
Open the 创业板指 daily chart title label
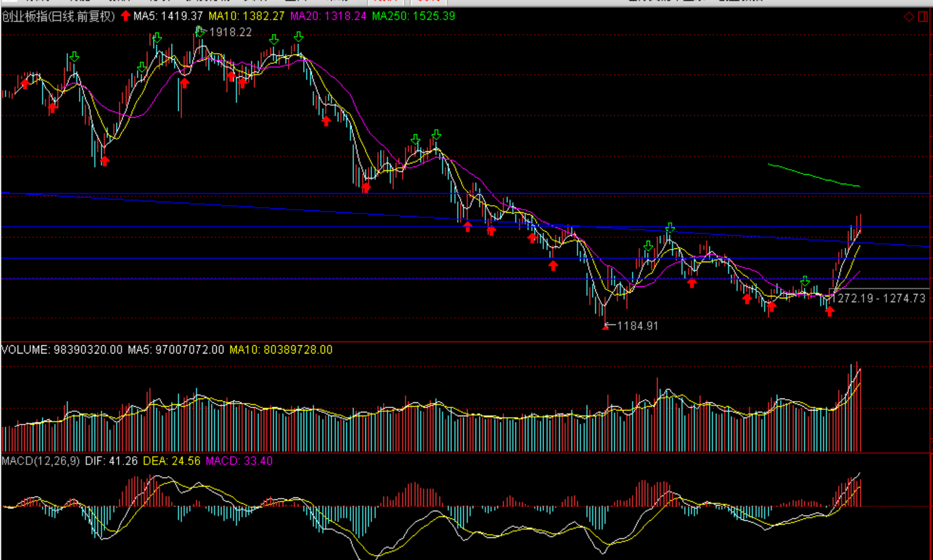tap(58, 16)
